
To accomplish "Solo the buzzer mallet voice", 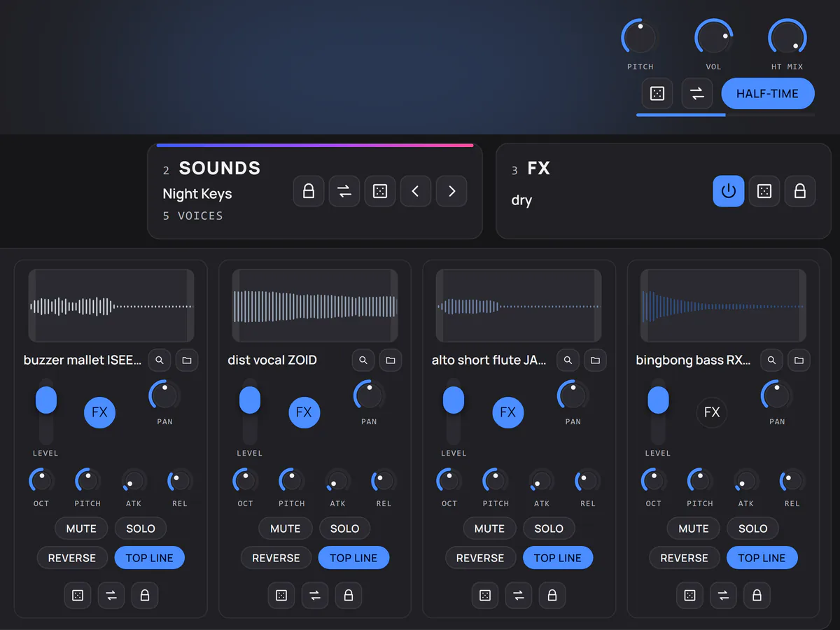I will [x=141, y=528].
